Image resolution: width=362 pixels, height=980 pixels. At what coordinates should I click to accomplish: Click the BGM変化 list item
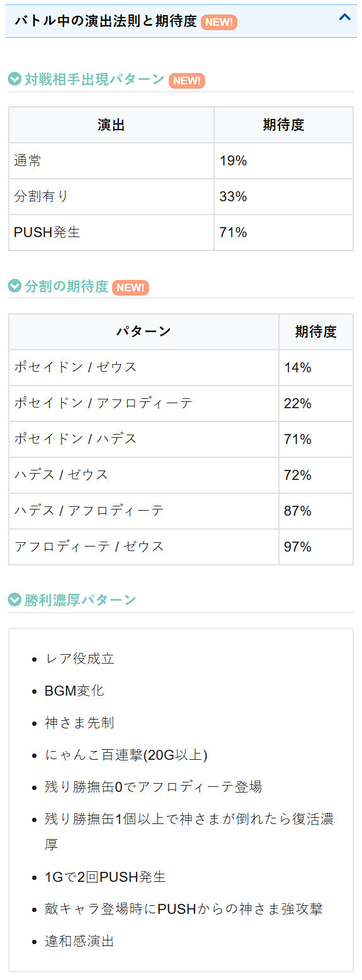pos(74,691)
